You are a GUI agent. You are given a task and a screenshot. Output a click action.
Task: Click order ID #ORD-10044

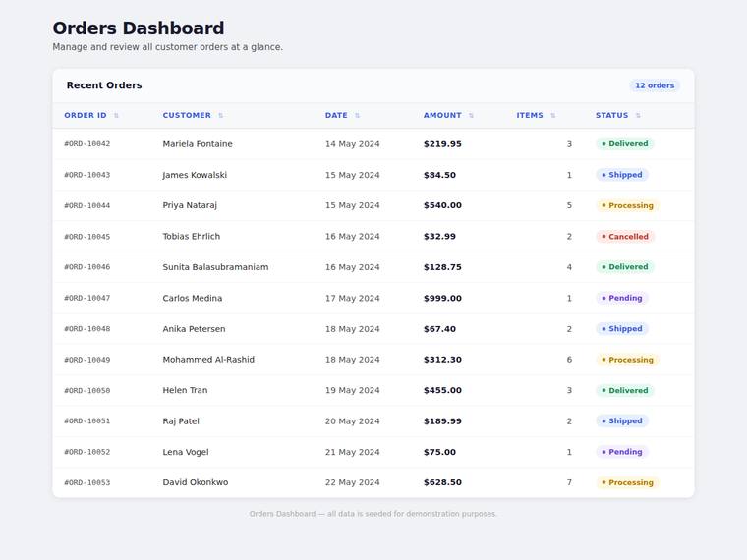(87, 205)
